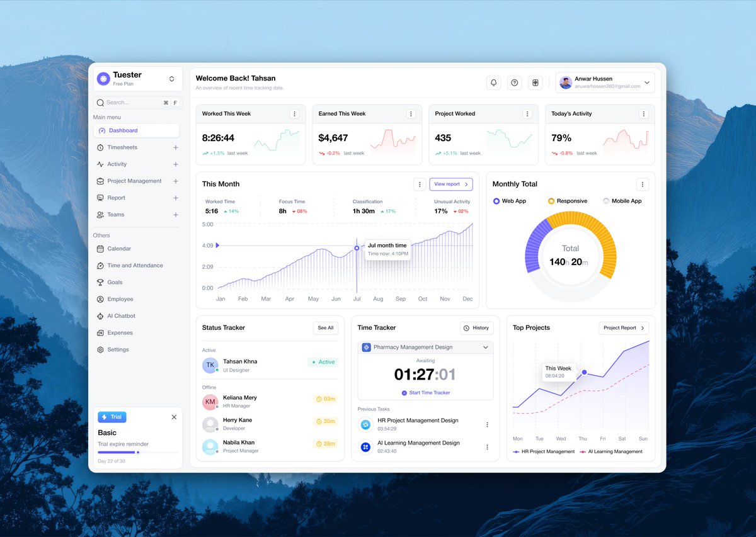
Task: Expand the Teams submenu plus
Action: 176,215
